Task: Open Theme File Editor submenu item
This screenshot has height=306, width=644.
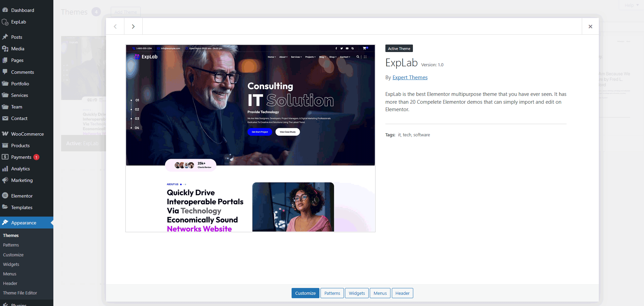Action: (x=20, y=293)
